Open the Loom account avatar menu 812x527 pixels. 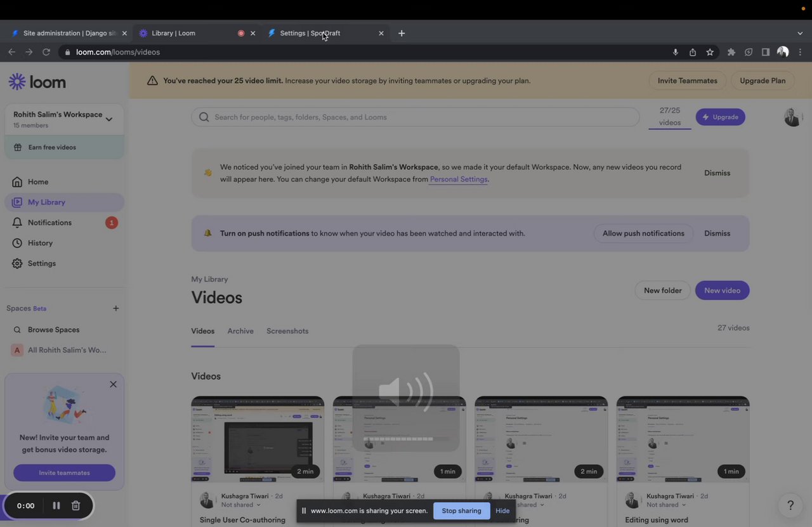pyautogui.click(x=793, y=117)
